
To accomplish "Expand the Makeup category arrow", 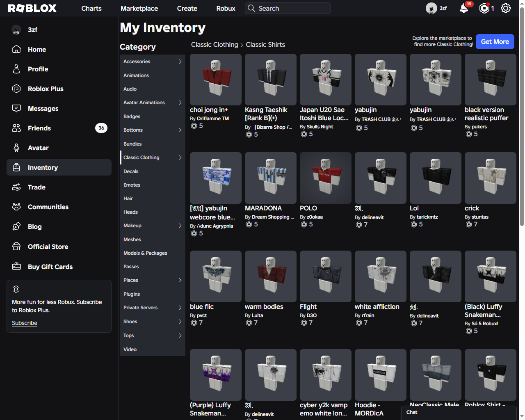I will [180, 226].
